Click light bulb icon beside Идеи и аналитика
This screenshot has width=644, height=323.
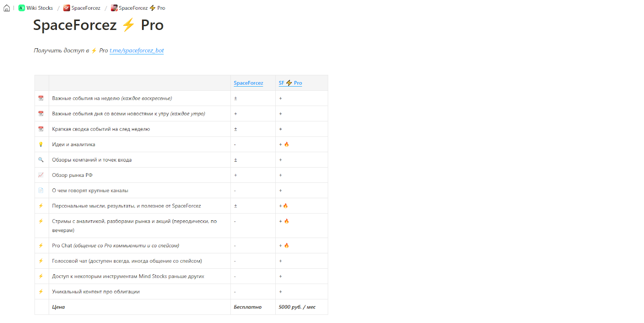(41, 144)
